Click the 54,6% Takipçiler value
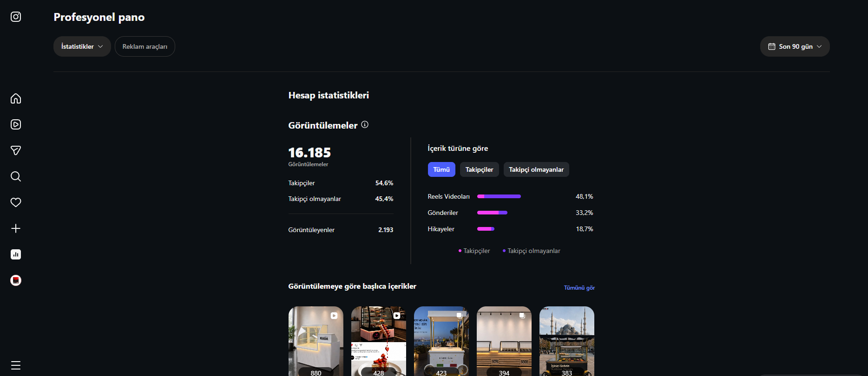The image size is (868, 376). tap(384, 183)
